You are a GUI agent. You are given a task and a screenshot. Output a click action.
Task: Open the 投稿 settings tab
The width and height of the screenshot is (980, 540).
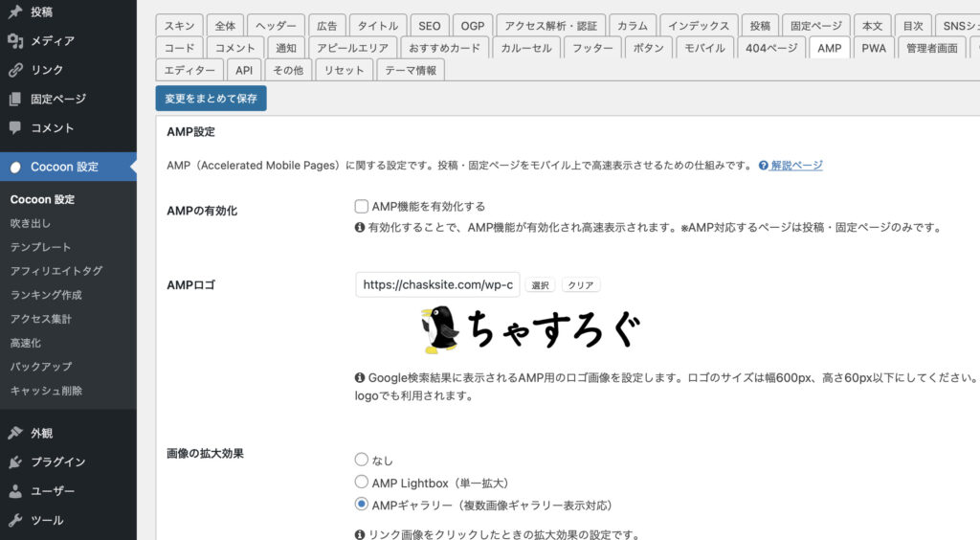[760, 26]
